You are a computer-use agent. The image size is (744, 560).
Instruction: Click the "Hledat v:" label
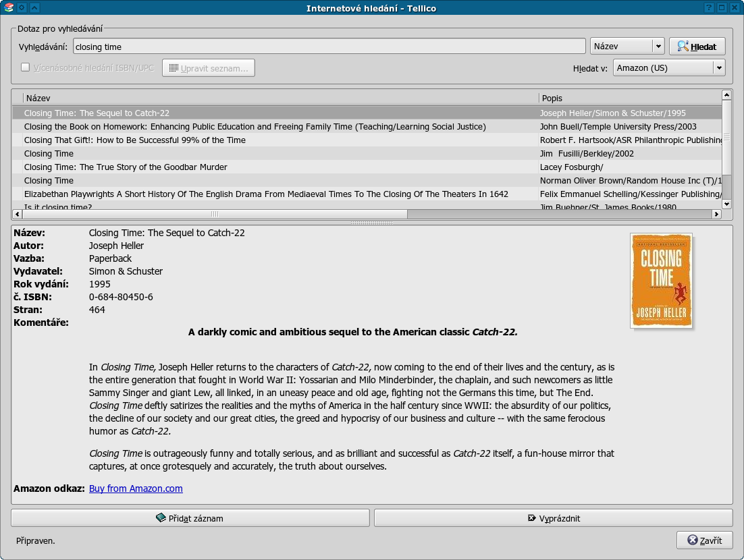(590, 68)
